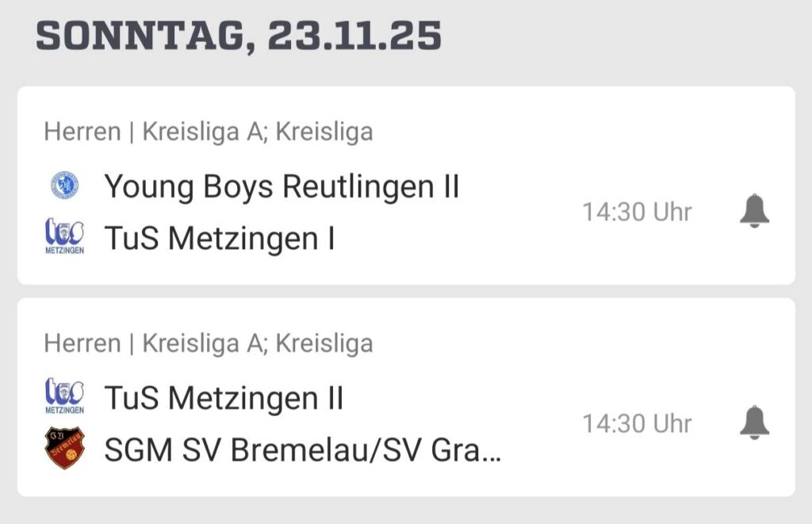Select the TuS Metzingen II club logo

[64, 398]
